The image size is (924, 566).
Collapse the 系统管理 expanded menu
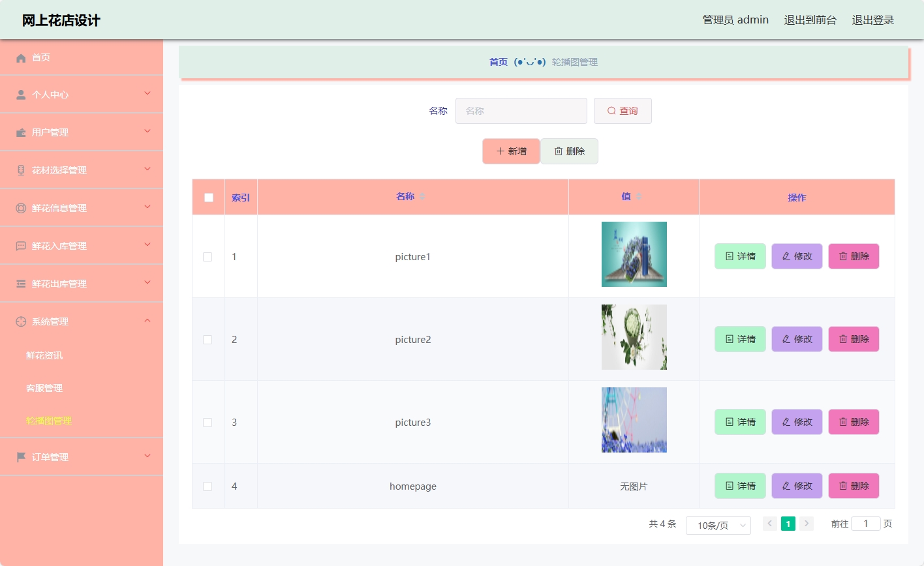(147, 321)
